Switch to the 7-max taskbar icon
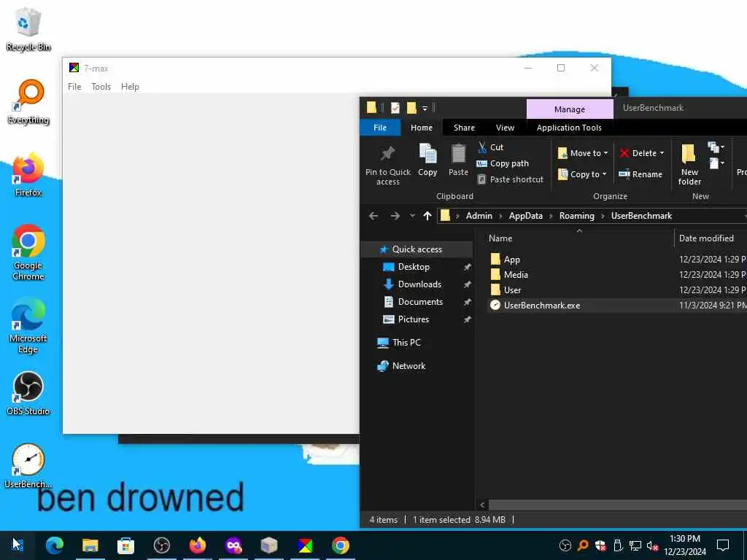 [x=305, y=545]
